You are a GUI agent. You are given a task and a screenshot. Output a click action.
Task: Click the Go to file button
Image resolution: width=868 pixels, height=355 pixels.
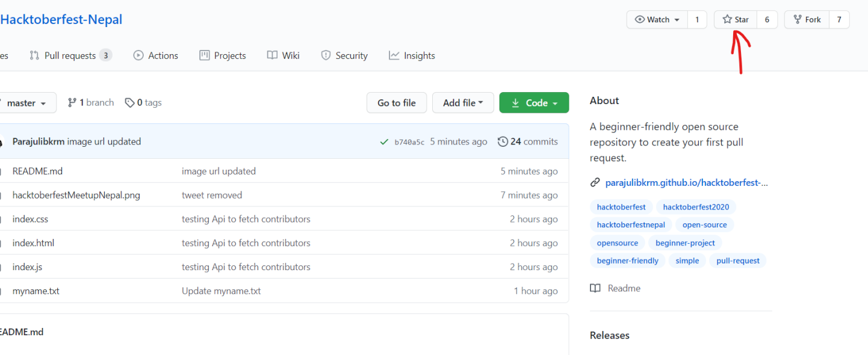coord(397,103)
